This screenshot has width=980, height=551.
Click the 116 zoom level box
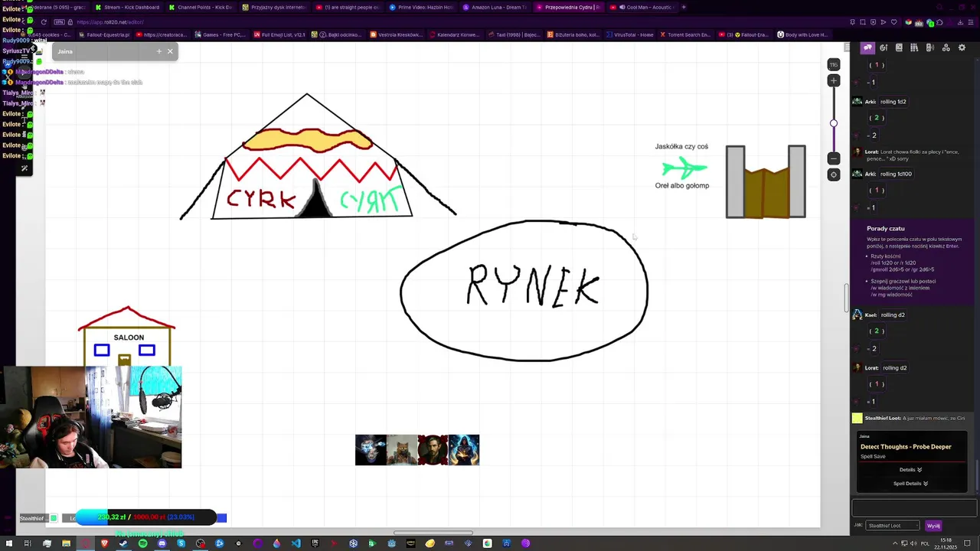point(834,64)
